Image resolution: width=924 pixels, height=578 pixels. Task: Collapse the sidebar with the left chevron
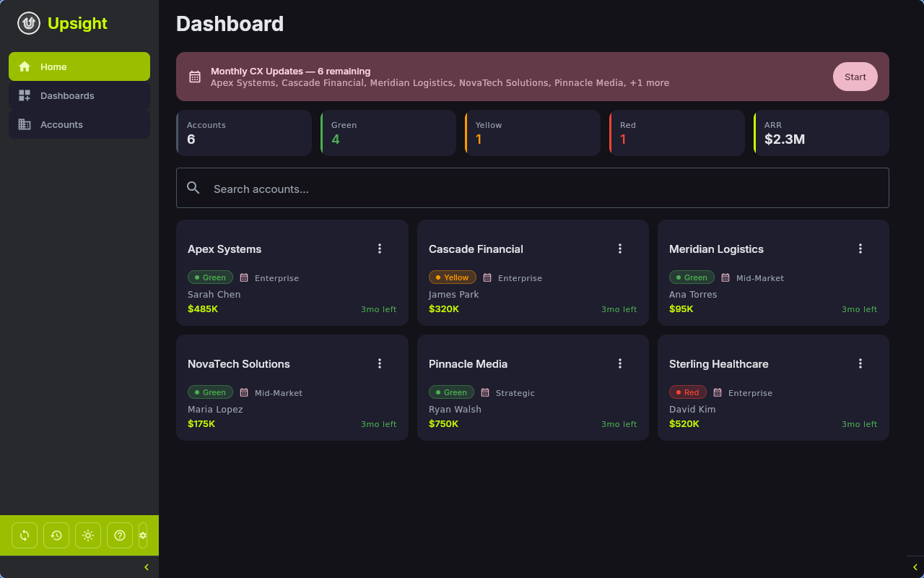click(x=147, y=566)
